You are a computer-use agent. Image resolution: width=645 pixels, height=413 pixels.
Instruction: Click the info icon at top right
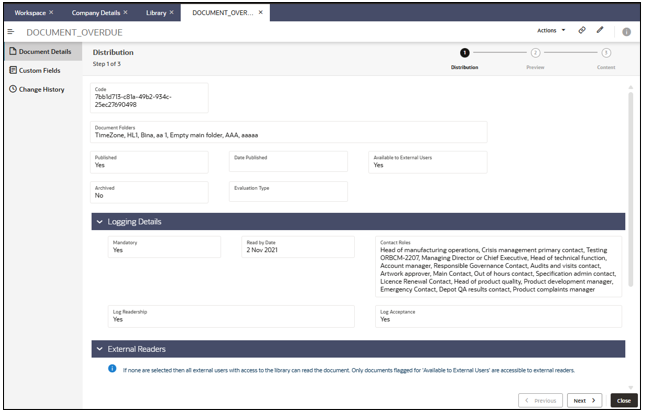[x=626, y=32]
